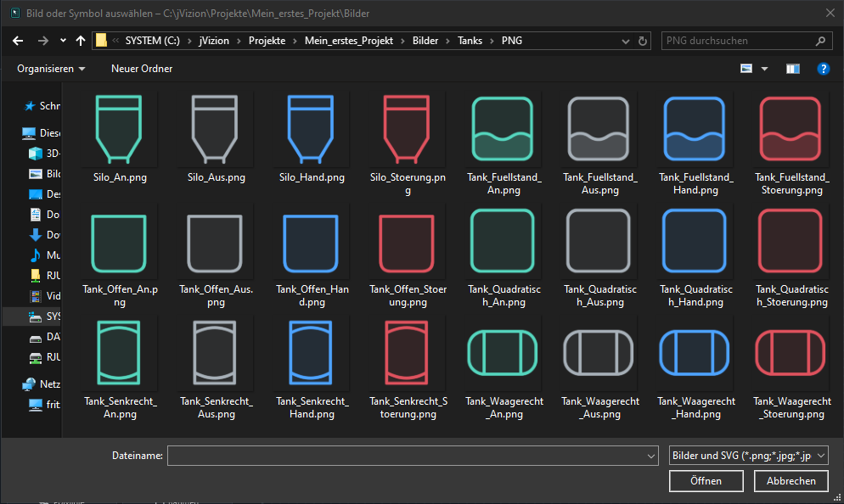Click the Abbrechen button

pyautogui.click(x=791, y=481)
